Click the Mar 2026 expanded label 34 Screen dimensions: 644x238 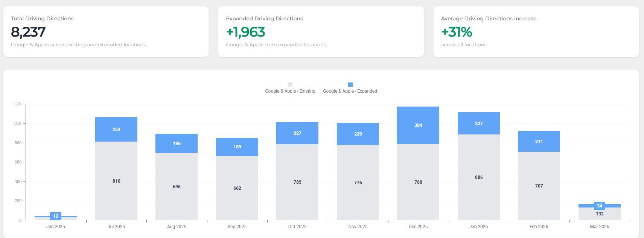pyautogui.click(x=600, y=206)
